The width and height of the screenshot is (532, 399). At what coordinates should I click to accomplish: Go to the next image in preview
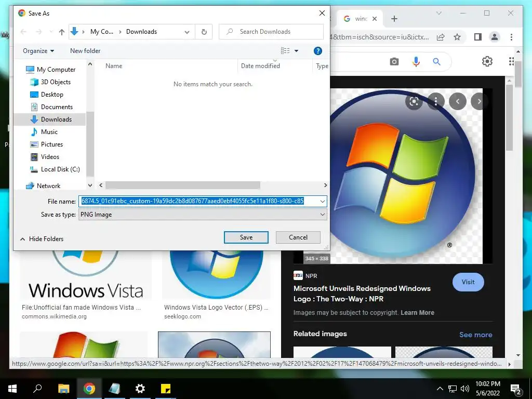(x=478, y=101)
